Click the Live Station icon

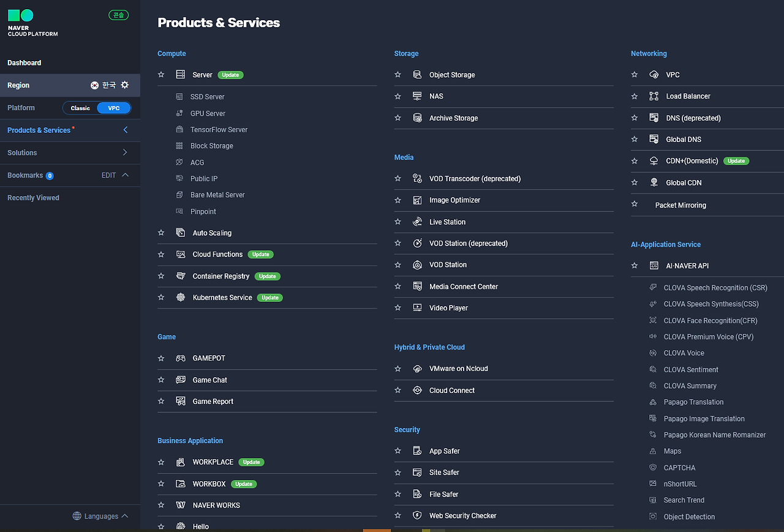click(417, 222)
